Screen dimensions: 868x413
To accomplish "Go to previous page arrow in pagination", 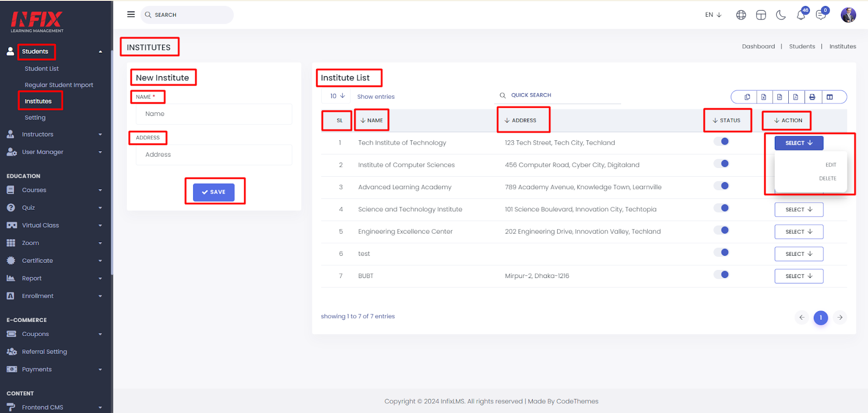I will coord(802,318).
